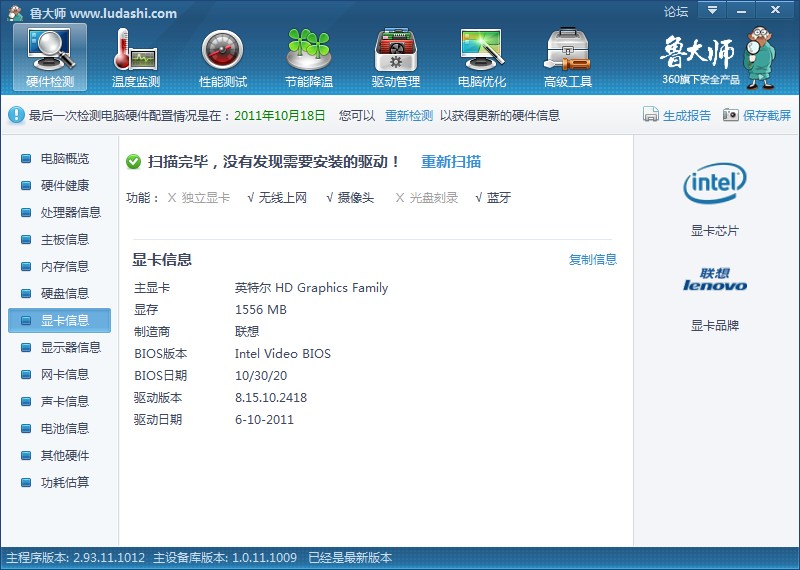Click the manufacturer value 联想
Image resolution: width=800 pixels, height=570 pixels.
point(247,332)
